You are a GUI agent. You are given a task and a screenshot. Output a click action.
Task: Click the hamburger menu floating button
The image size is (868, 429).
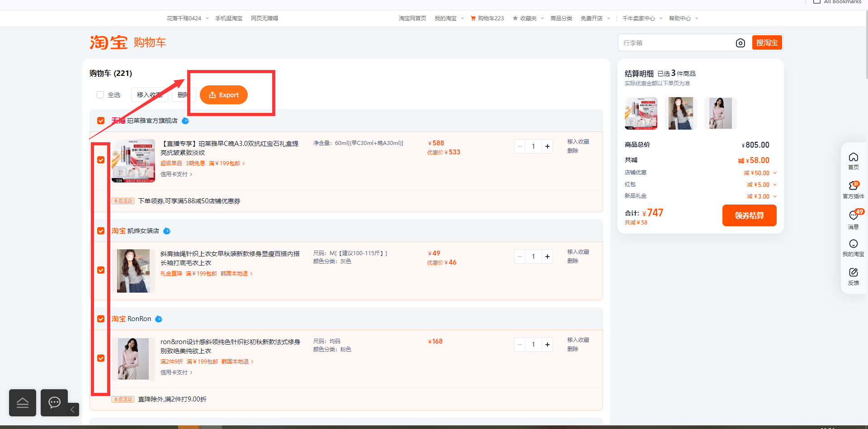point(23,403)
